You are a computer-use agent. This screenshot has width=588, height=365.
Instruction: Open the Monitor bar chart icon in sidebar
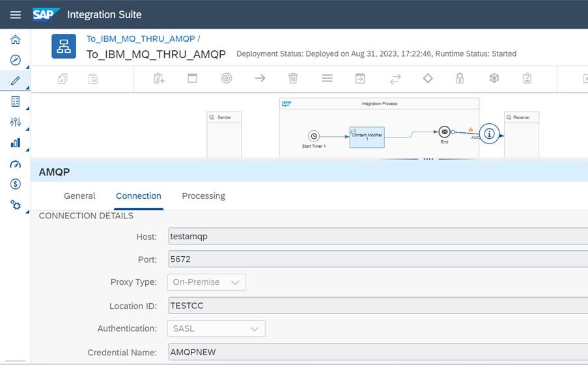click(x=16, y=143)
